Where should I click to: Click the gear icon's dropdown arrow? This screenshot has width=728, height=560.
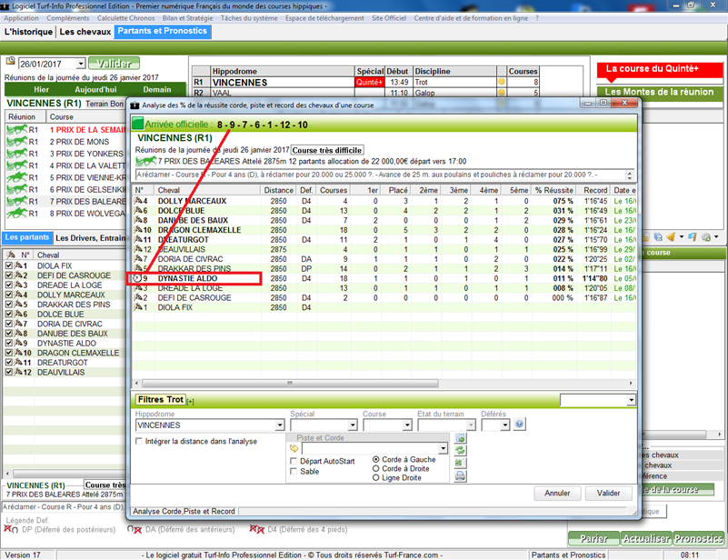click(x=716, y=236)
